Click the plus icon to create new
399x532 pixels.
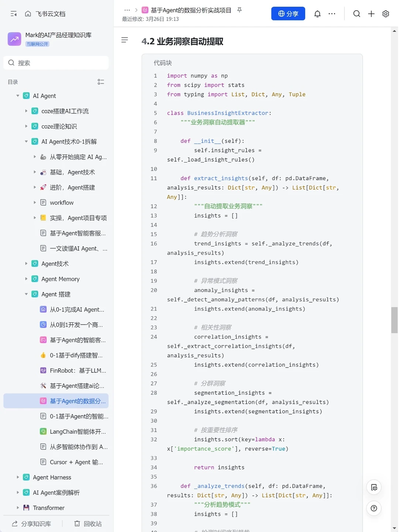371,14
